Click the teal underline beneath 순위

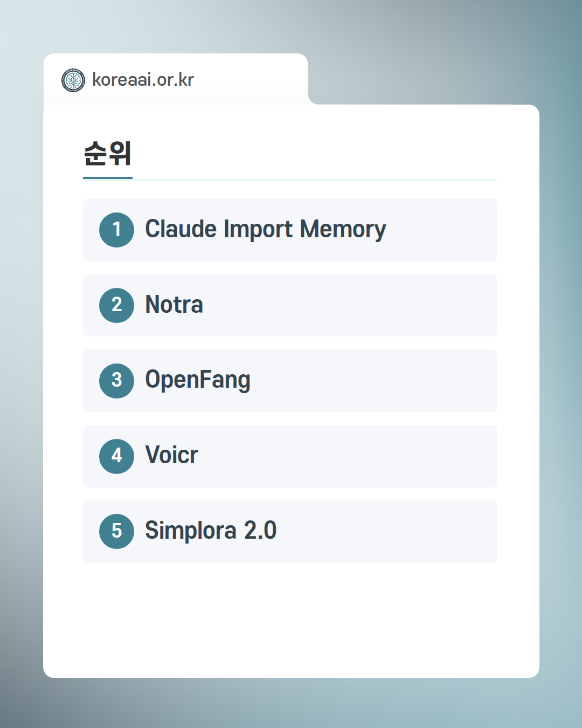point(108,177)
